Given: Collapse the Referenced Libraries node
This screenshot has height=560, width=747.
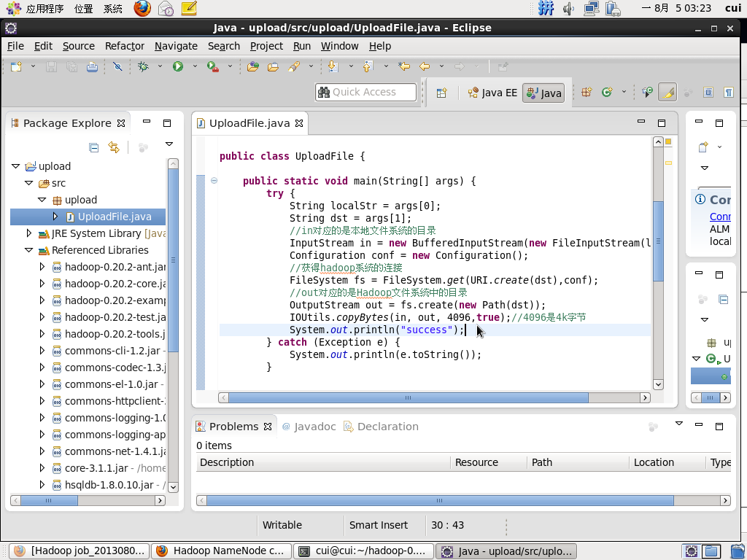Looking at the screenshot, I should point(29,250).
